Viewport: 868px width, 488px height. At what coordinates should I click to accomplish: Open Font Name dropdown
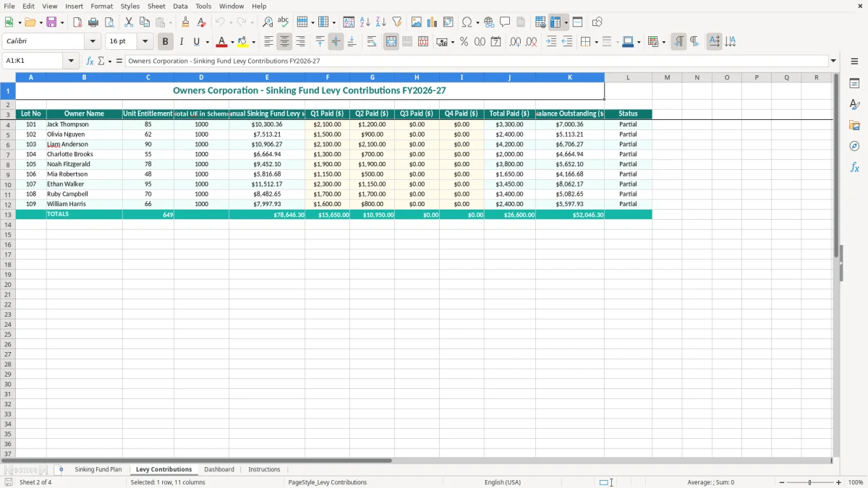[x=93, y=42]
